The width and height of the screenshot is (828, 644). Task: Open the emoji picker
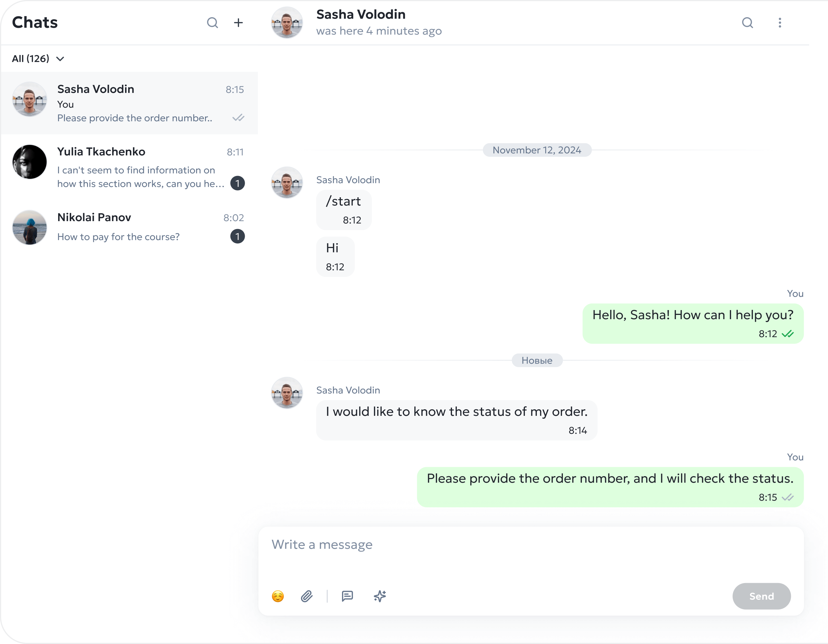pyautogui.click(x=278, y=596)
